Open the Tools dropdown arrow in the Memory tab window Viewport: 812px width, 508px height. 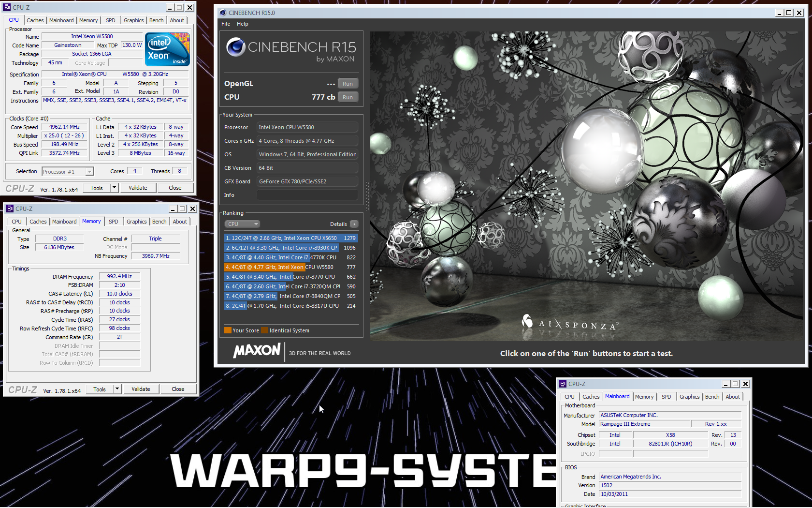click(117, 389)
